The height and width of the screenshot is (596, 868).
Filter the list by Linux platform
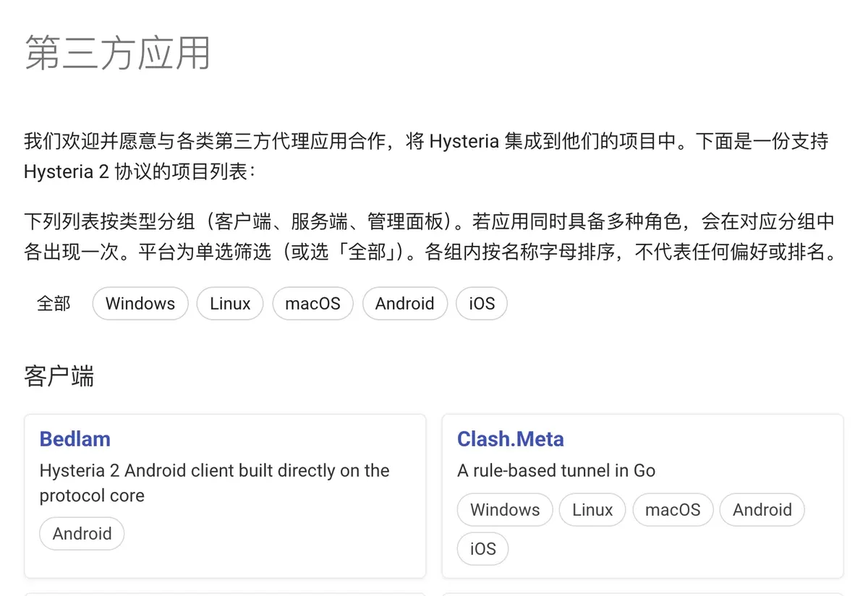point(230,304)
